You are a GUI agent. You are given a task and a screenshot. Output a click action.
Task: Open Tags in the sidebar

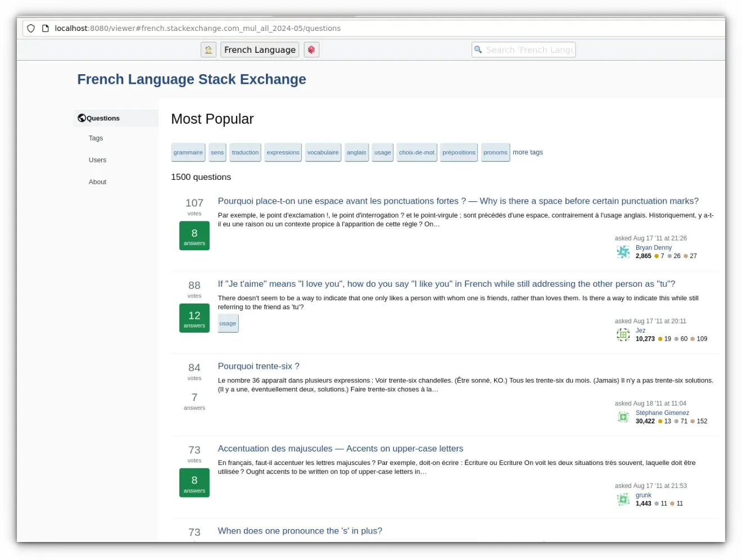click(x=96, y=138)
